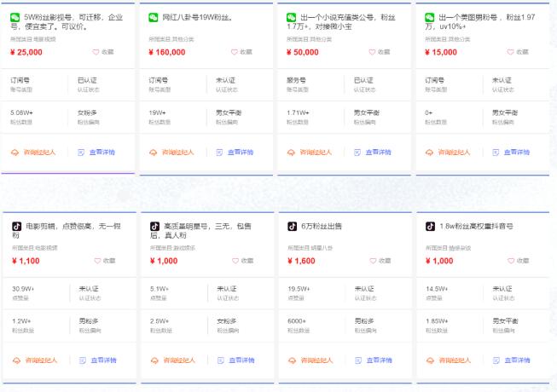Click consult agent headset icon on ¥25,000 card

16,153
